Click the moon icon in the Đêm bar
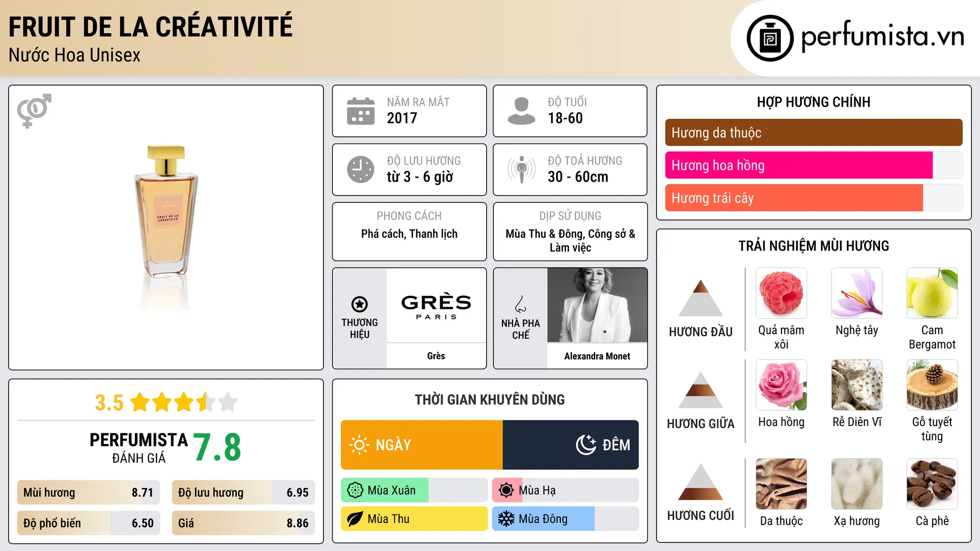Viewport: 980px width, 551px height. [586, 445]
